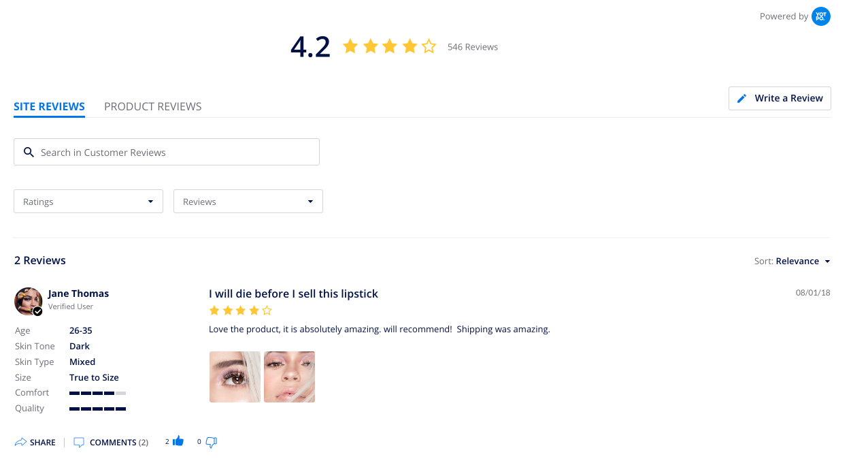The width and height of the screenshot is (868, 461).
Task: Click the pencil icon on Write a Review
Action: pyautogui.click(x=742, y=98)
